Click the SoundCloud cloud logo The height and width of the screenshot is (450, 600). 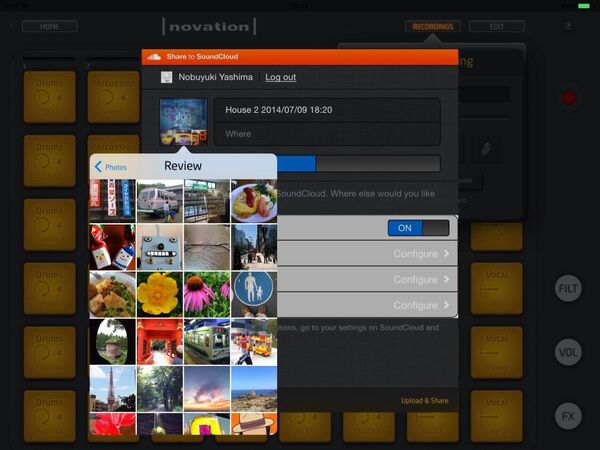[154, 57]
